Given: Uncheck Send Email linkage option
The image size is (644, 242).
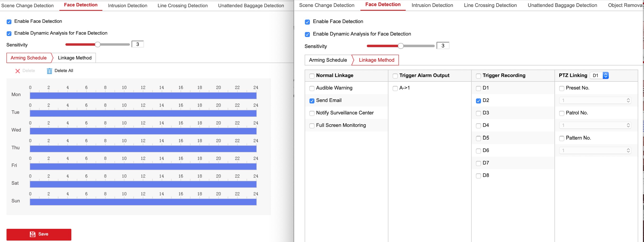Looking at the screenshot, I should [x=312, y=101].
